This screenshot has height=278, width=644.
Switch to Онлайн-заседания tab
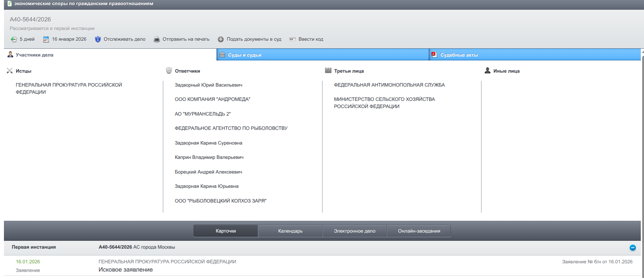[x=419, y=231]
